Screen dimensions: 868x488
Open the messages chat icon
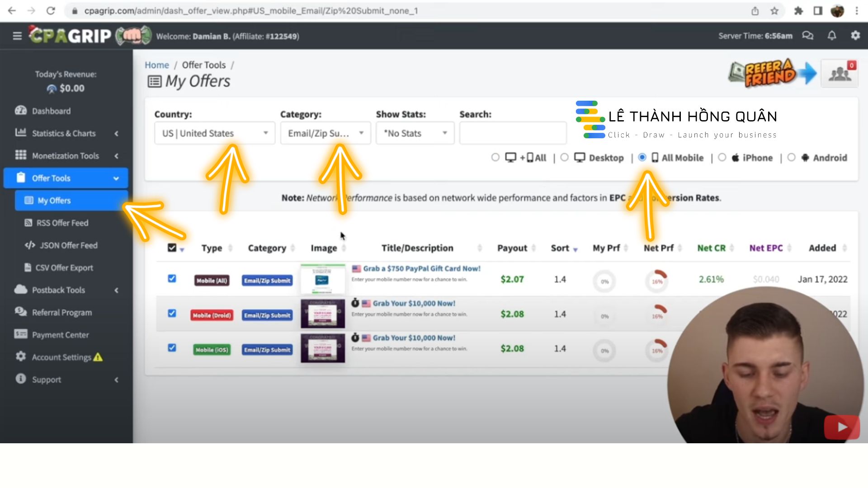tap(808, 36)
